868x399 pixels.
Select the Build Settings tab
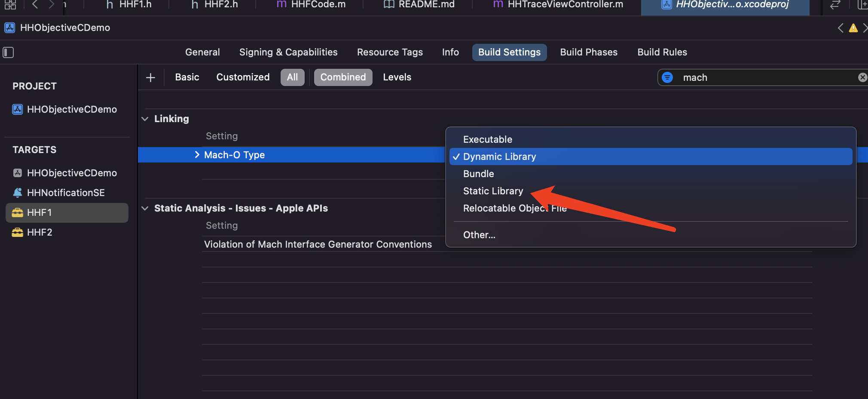coord(509,52)
